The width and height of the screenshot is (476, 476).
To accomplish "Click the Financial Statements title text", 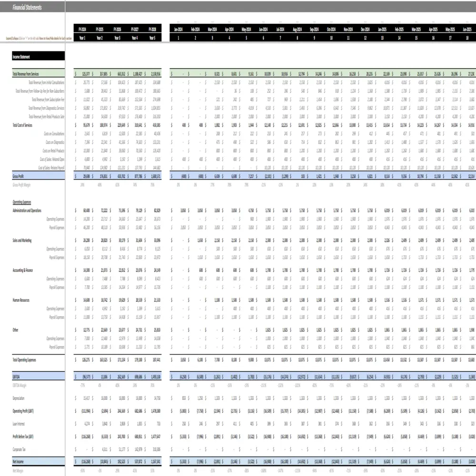I will point(27,7).
